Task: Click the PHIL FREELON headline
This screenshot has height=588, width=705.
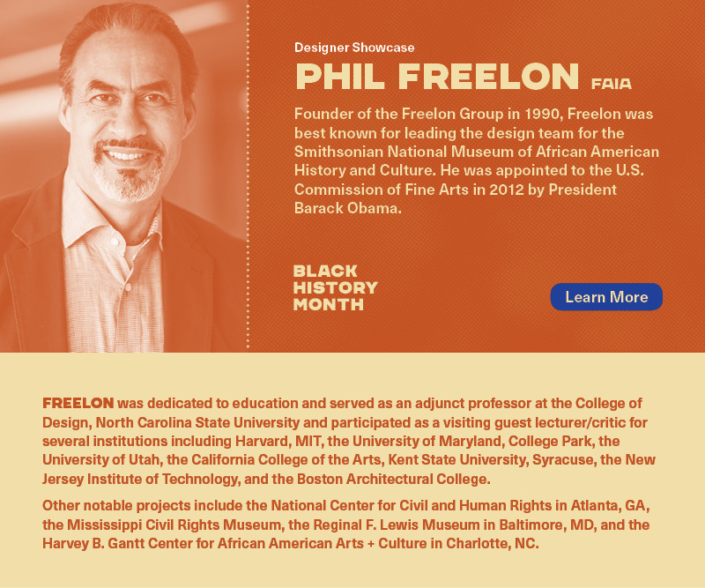Action: pyautogui.click(x=437, y=77)
